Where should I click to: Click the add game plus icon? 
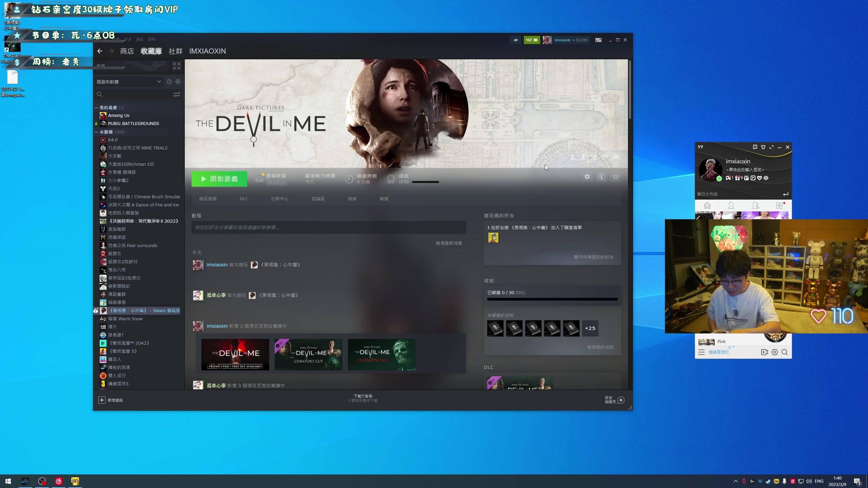point(102,400)
